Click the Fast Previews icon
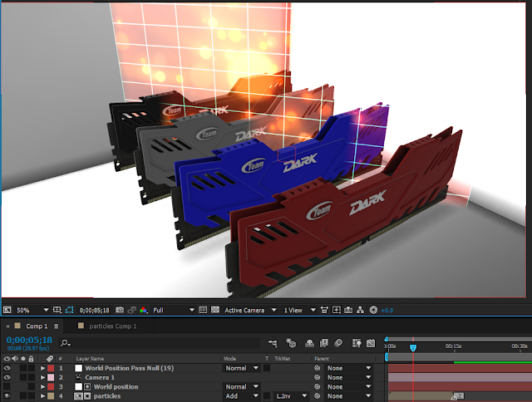 (x=336, y=310)
